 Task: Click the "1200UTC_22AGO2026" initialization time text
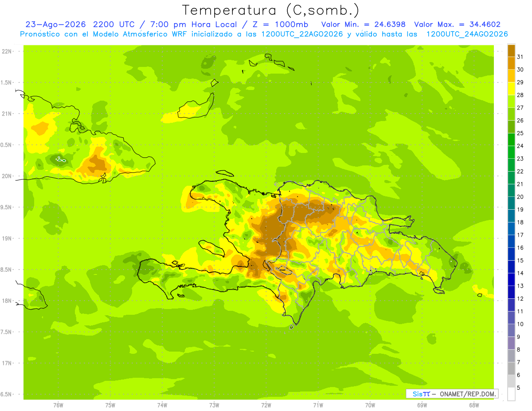tap(303, 34)
